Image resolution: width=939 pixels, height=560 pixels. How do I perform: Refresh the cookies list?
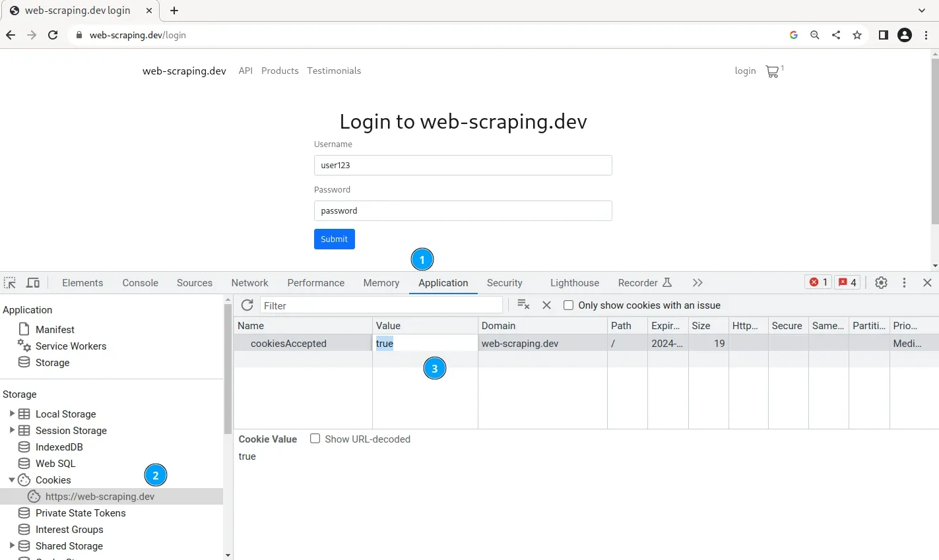[247, 305]
